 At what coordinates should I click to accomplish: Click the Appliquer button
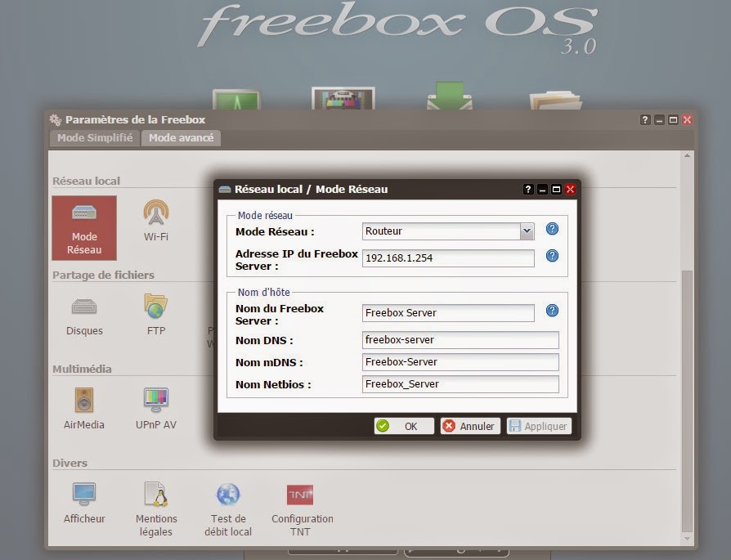click(539, 426)
